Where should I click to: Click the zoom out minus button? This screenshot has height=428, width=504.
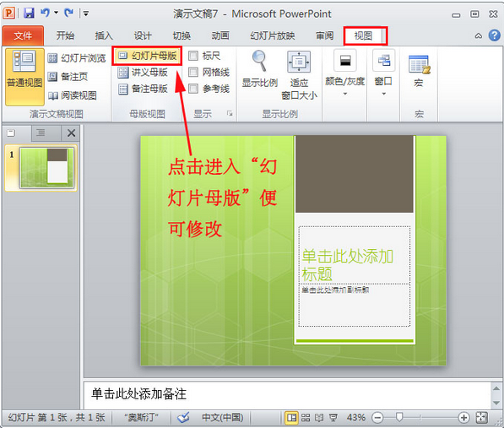pos(377,418)
